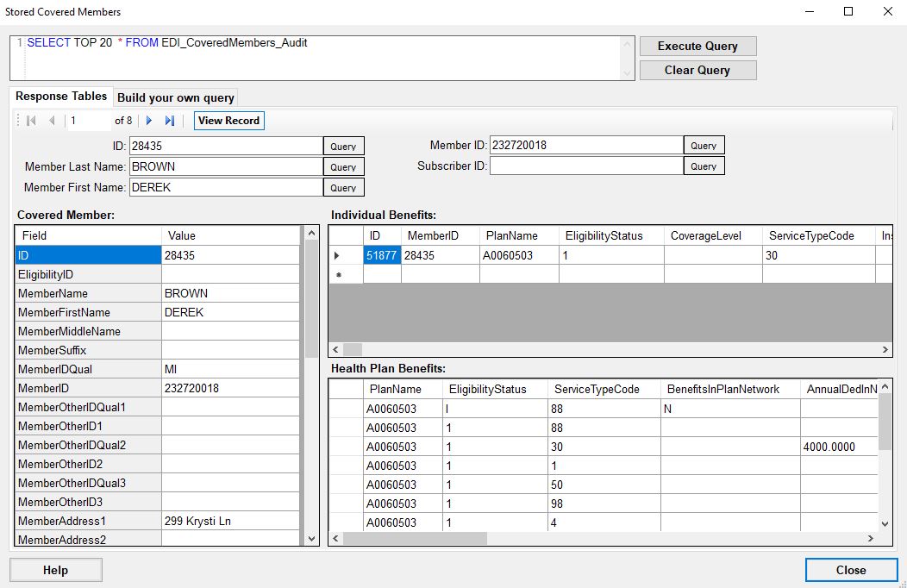Image resolution: width=907 pixels, height=588 pixels.
Task: Select MemberAddress1 value 299 Krysti Ln
Action: point(230,521)
